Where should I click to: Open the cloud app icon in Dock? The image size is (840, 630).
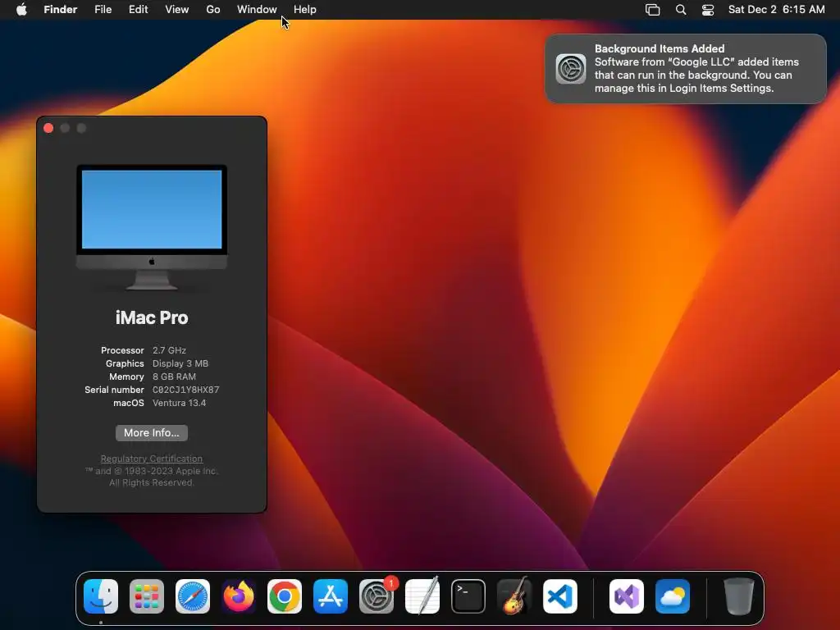point(673,596)
